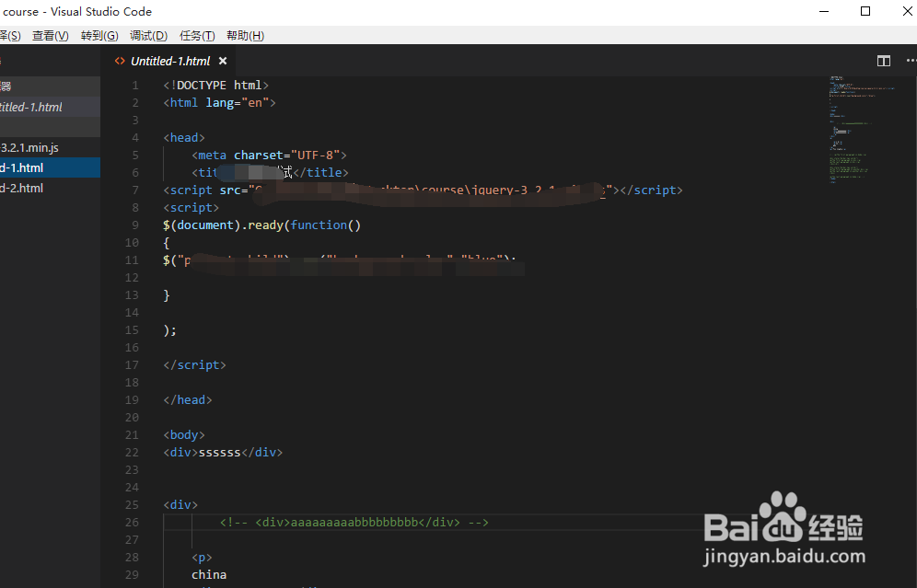Open the 任务 (Tasks) menu
This screenshot has width=917, height=588.
[198, 35]
